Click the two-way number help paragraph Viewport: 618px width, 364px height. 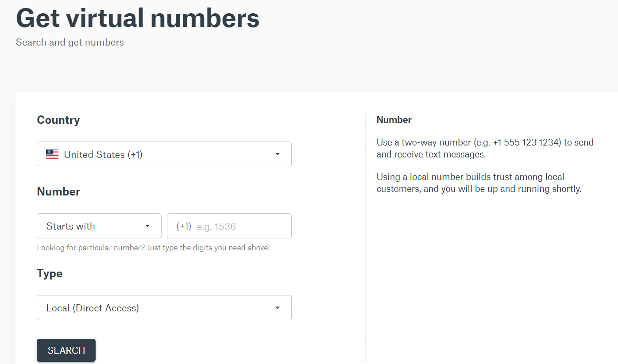(485, 148)
